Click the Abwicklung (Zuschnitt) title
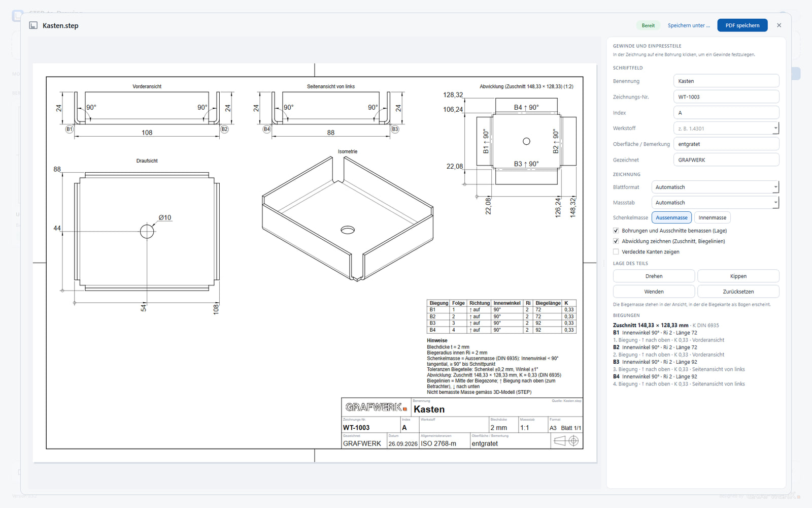 pos(526,86)
